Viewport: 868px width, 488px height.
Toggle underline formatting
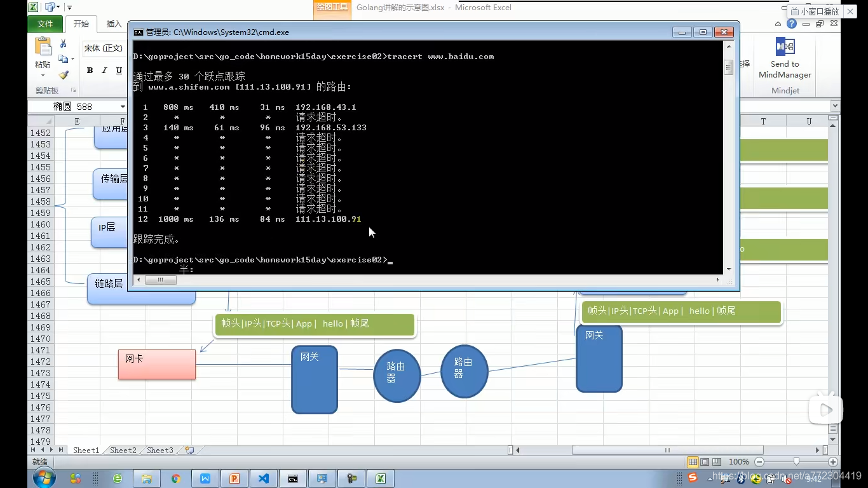(x=119, y=71)
